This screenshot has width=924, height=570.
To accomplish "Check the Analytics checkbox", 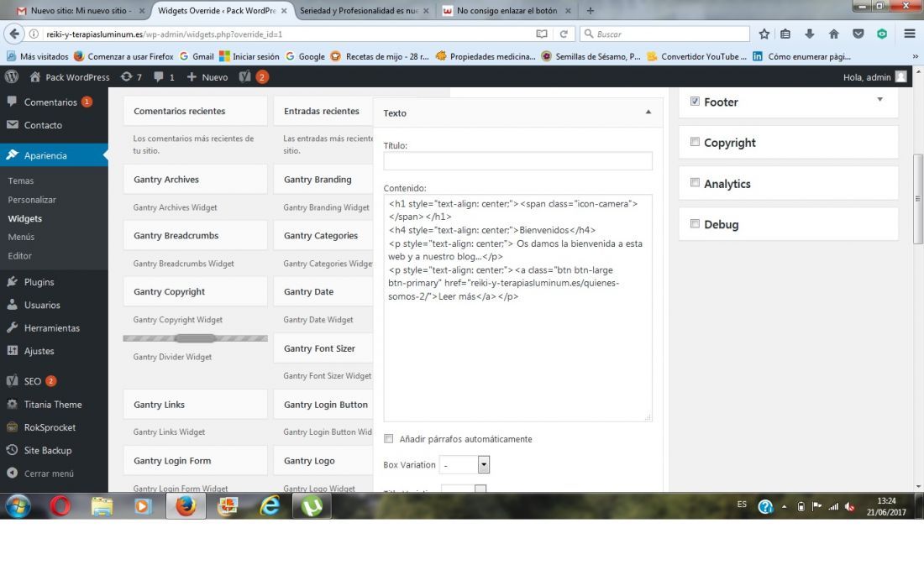I will (x=695, y=182).
